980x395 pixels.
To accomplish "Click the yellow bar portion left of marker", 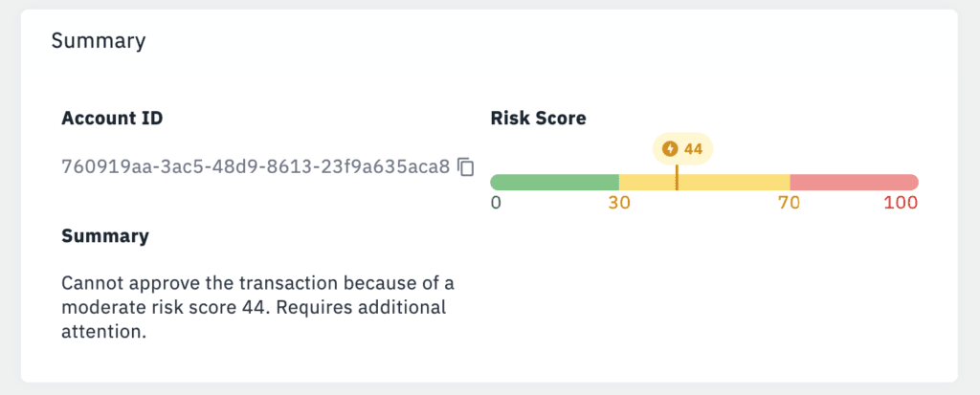I will click(647, 182).
